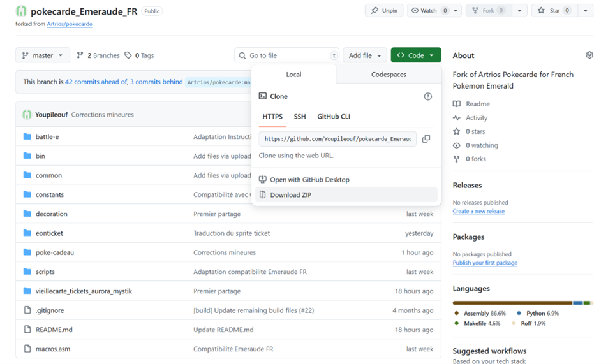Viewport: 615px width, 364px height.
Task: Open with GitHub Desktop
Action: (x=309, y=180)
